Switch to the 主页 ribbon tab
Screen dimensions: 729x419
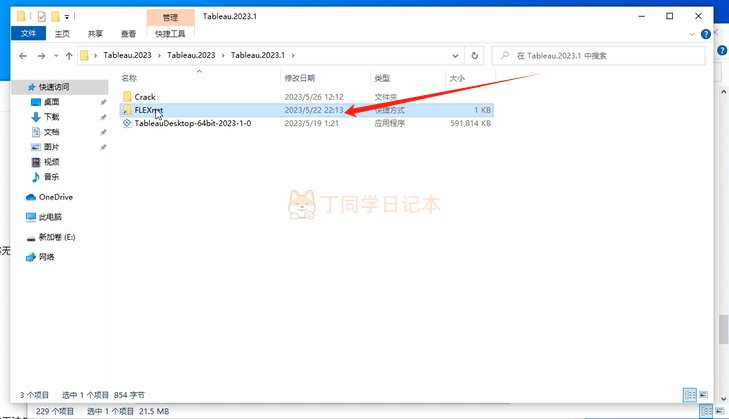[x=62, y=33]
